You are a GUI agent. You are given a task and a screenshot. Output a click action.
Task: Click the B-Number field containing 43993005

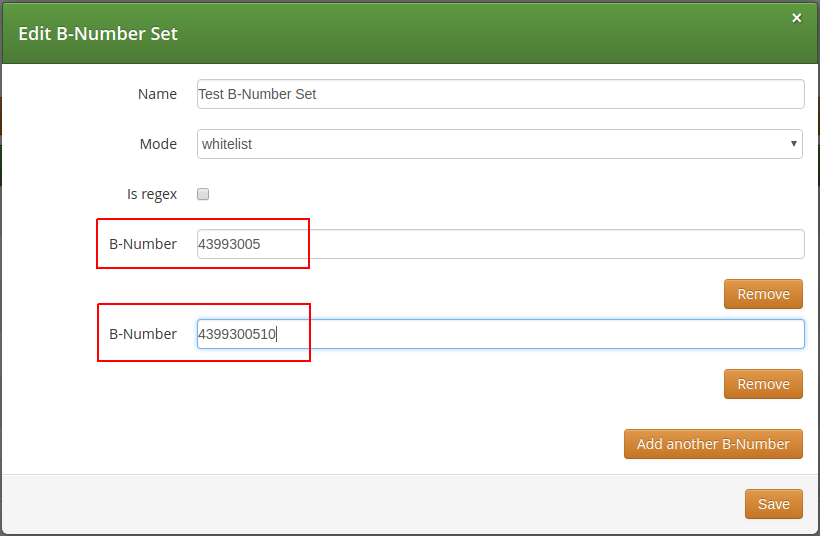[x=500, y=244]
